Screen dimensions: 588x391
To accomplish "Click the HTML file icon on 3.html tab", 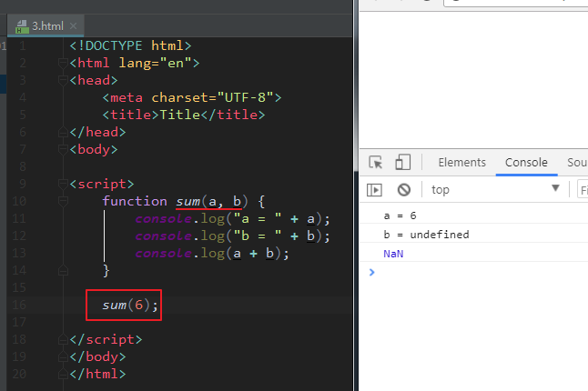I will [x=22, y=26].
